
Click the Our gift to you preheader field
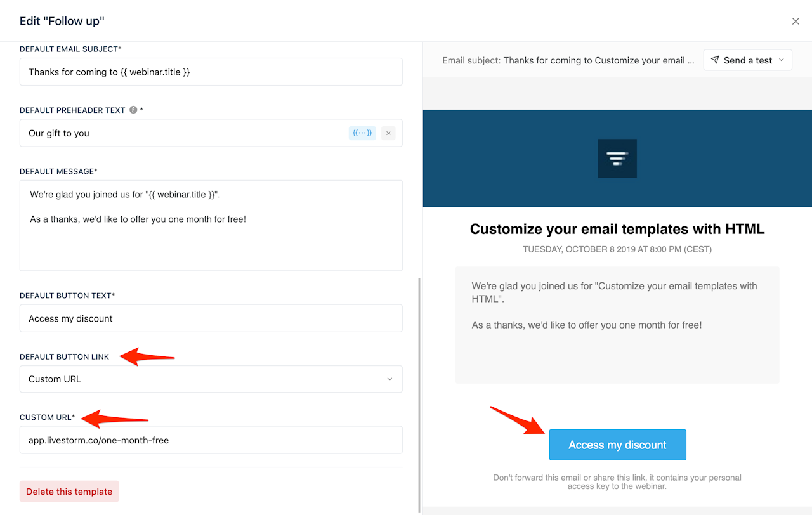184,133
